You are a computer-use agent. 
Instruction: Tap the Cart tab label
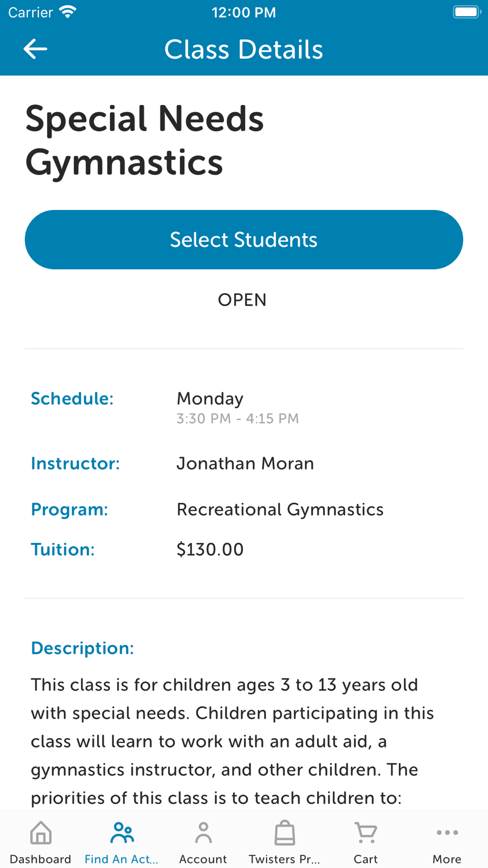click(366, 859)
